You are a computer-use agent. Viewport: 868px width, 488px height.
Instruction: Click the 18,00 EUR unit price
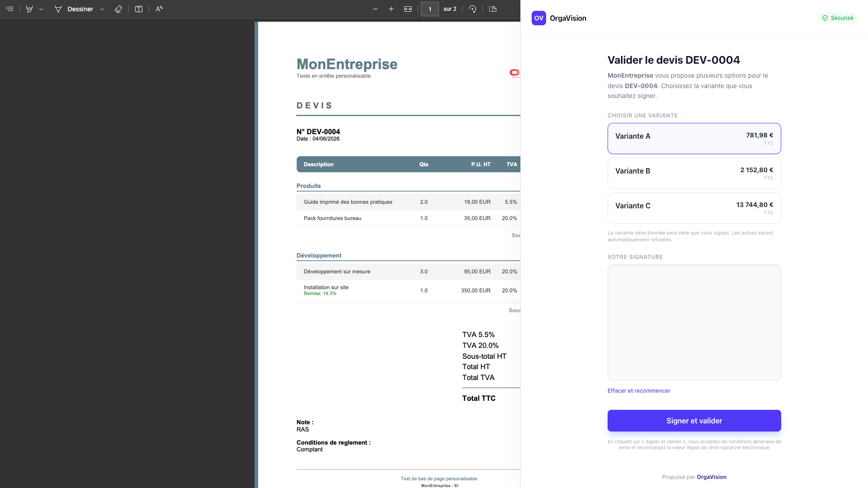[477, 202]
